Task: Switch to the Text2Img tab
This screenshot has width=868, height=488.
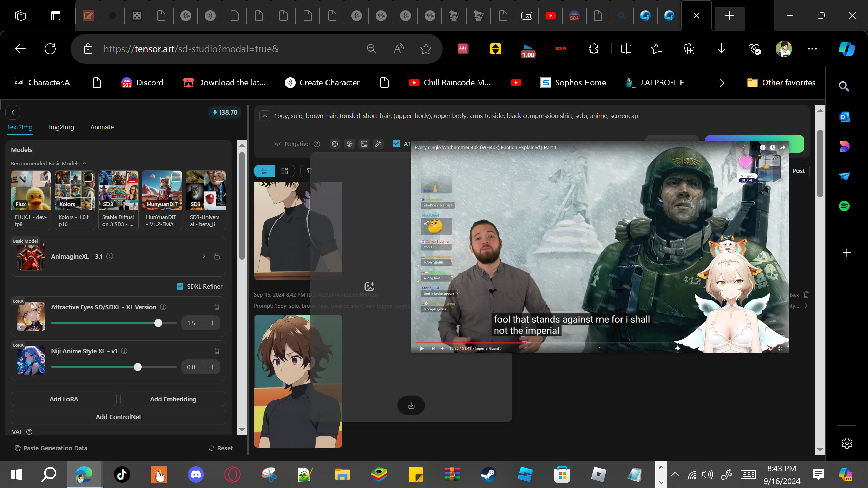Action: 20,127
